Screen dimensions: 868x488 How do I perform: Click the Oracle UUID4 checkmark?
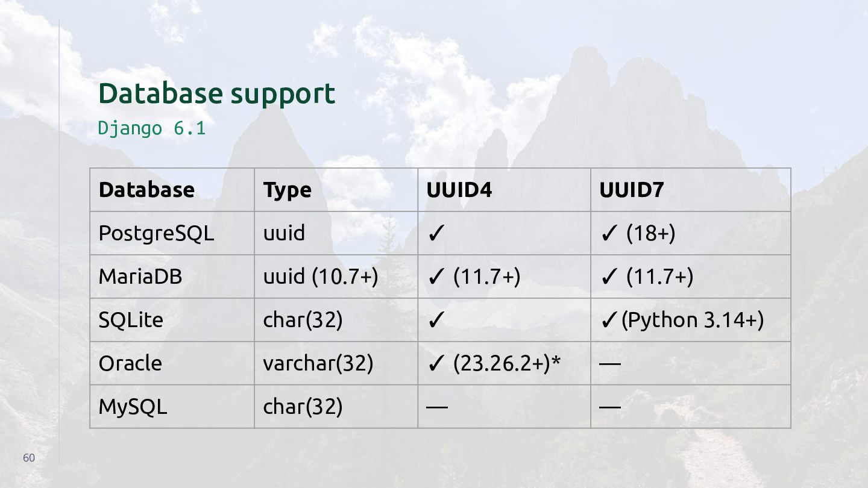[436, 364]
